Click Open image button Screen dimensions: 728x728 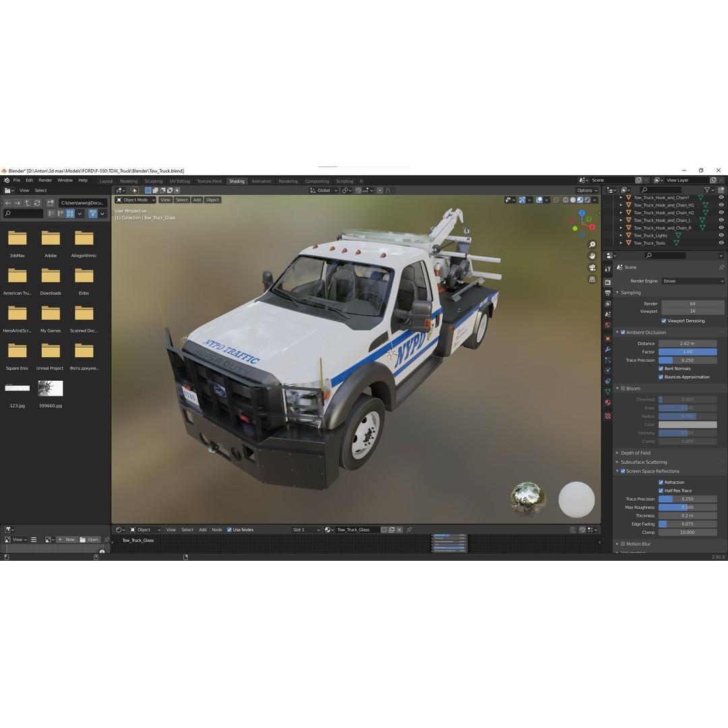[x=89, y=540]
